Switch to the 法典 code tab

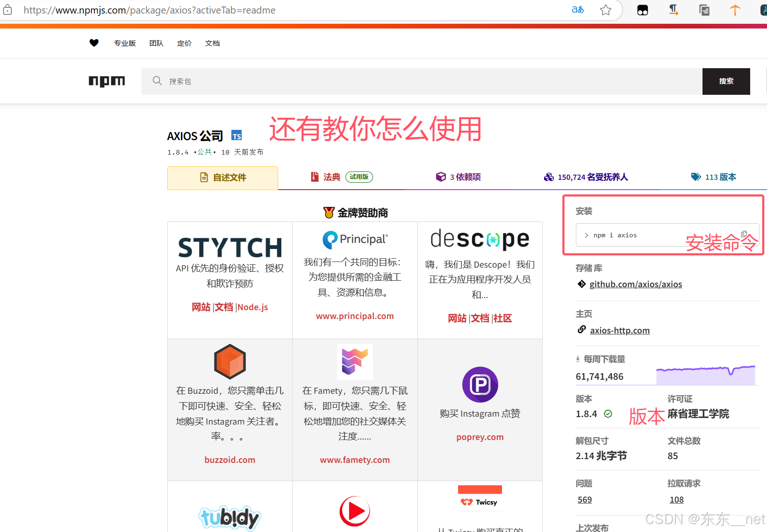click(x=342, y=177)
